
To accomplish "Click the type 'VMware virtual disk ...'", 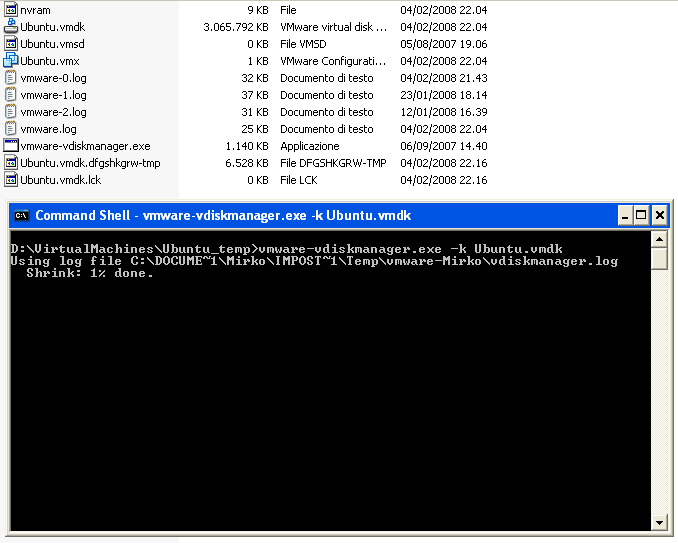I will [x=333, y=27].
